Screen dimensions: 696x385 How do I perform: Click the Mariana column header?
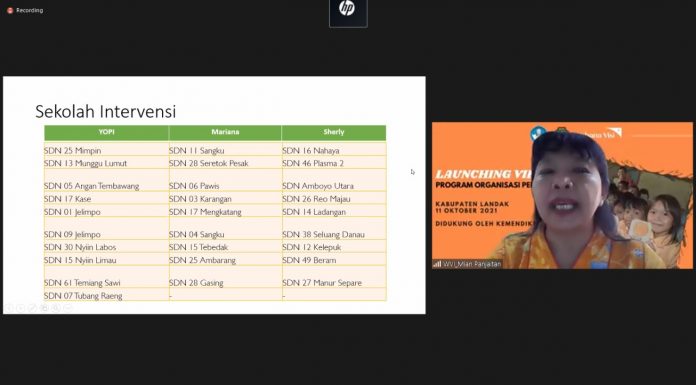point(225,132)
